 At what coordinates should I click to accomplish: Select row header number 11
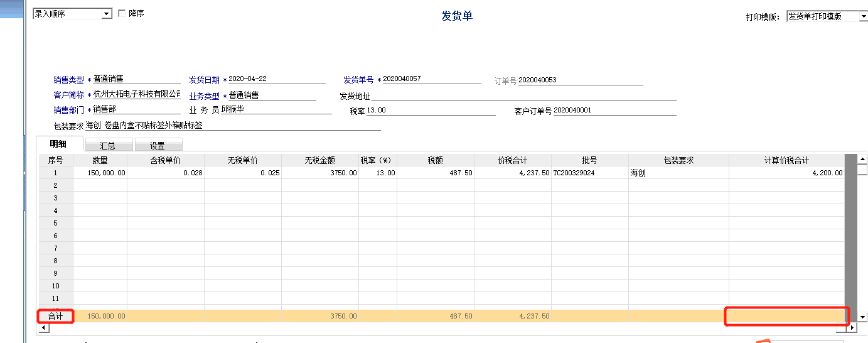[56, 298]
